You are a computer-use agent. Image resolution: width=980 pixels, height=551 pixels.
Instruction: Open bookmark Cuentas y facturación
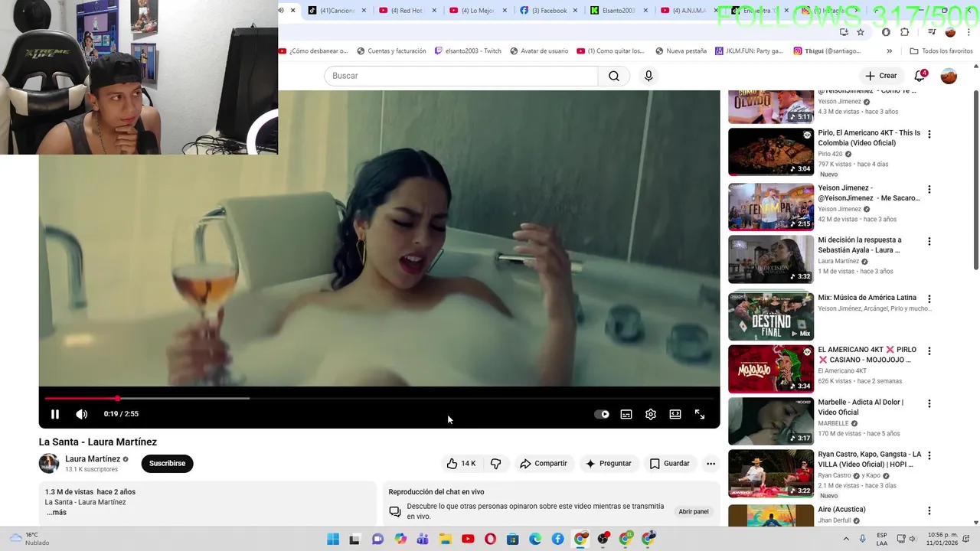click(x=391, y=51)
